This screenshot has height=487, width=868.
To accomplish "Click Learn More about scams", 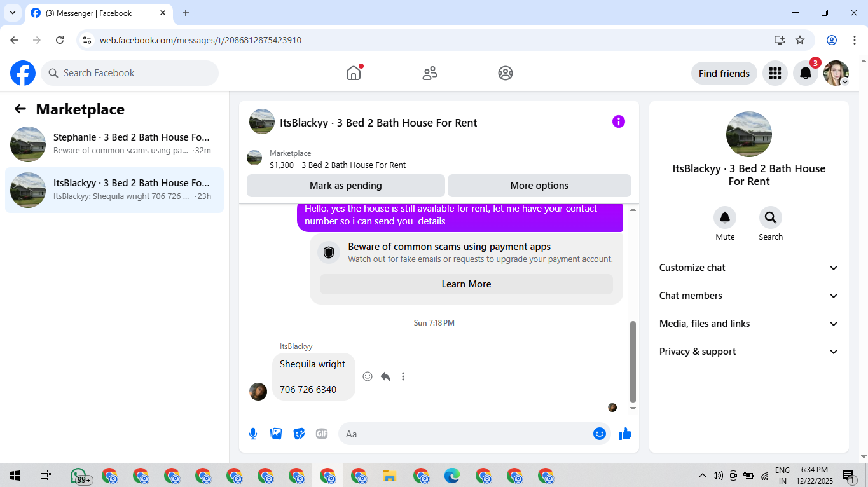I will [x=466, y=284].
